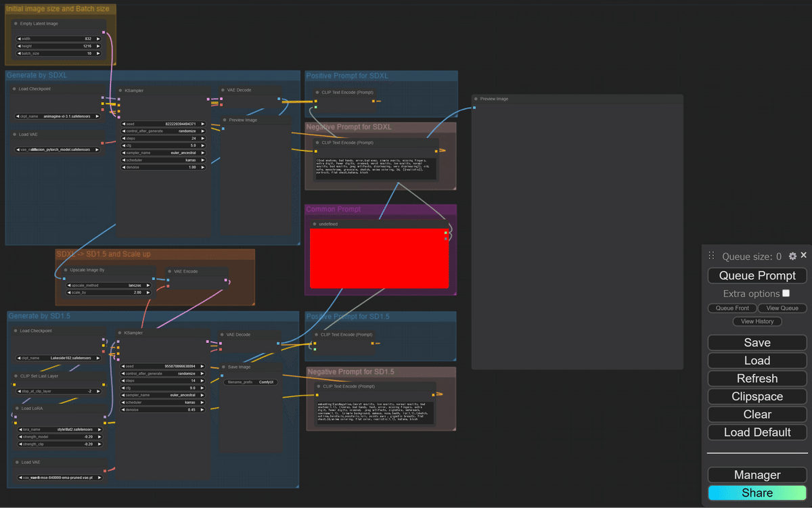
Task: Select 'Initial image size and Batch size' group title
Action: (x=58, y=9)
